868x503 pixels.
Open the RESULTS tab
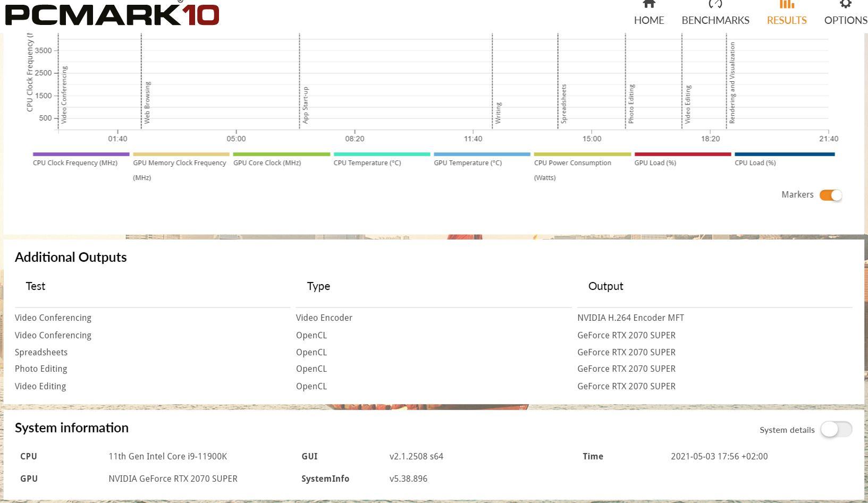pos(787,13)
